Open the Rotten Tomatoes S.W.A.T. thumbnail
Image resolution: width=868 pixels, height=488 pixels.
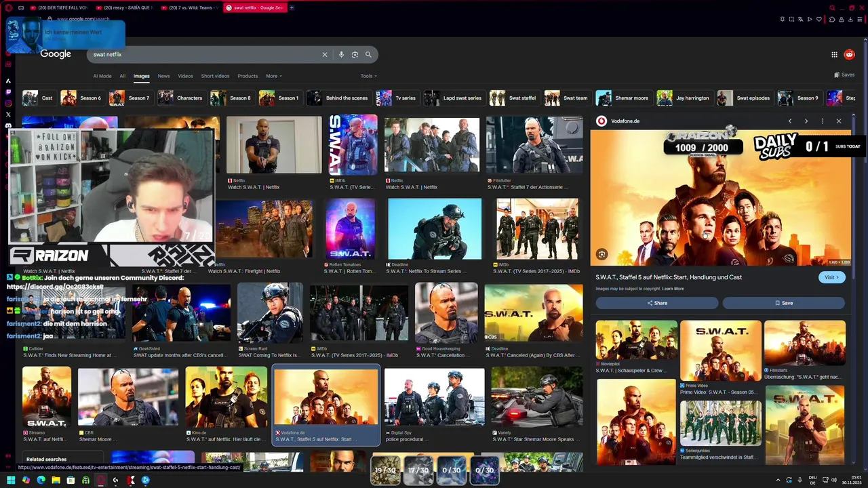(350, 229)
